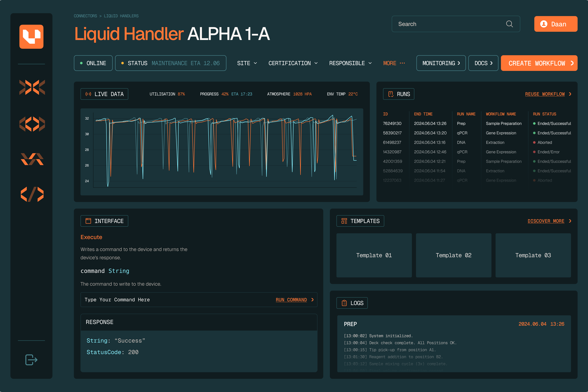Open the inward arrows connectors sidebar icon
The width and height of the screenshot is (588, 392).
pyautogui.click(x=32, y=87)
